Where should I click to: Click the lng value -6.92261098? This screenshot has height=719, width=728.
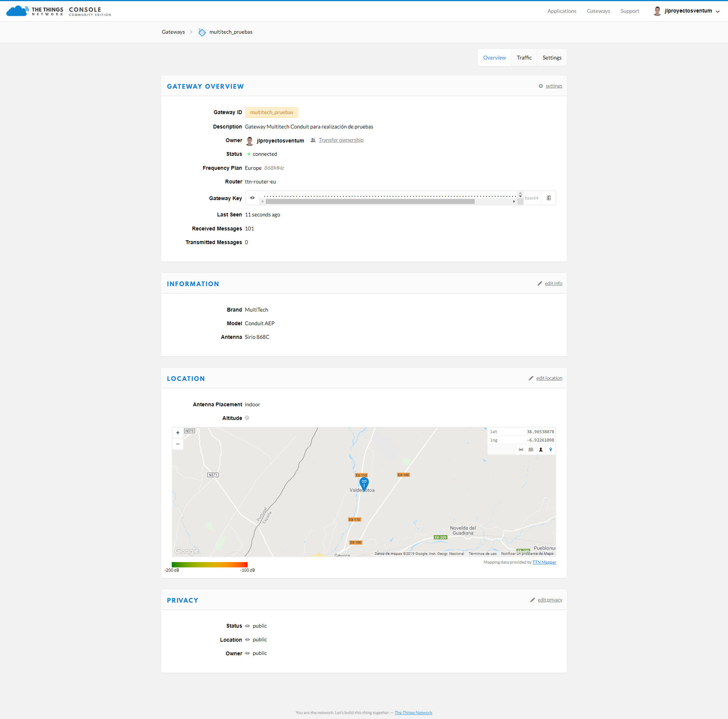point(540,440)
